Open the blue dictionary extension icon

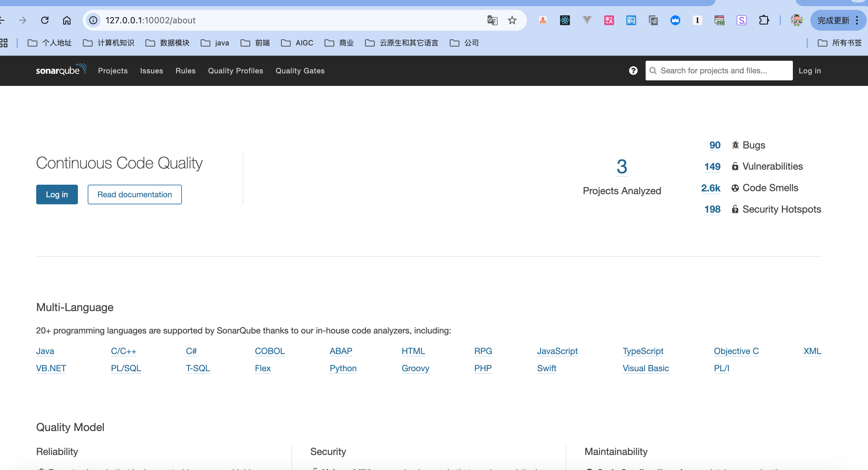[x=631, y=20]
